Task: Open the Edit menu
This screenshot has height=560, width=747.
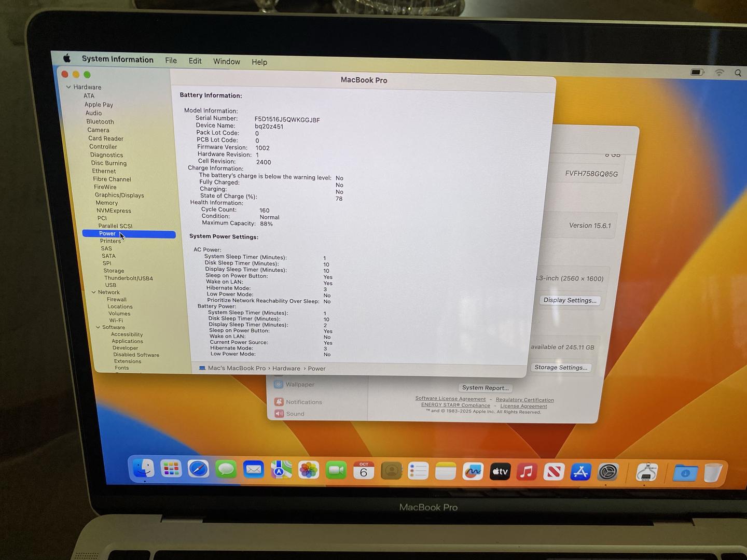Action: pos(195,61)
